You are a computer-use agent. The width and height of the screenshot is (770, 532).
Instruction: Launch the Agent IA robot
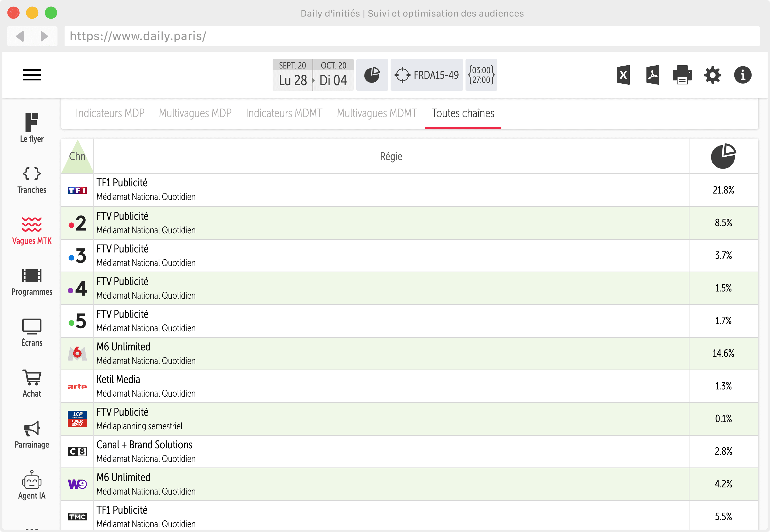[x=32, y=485]
